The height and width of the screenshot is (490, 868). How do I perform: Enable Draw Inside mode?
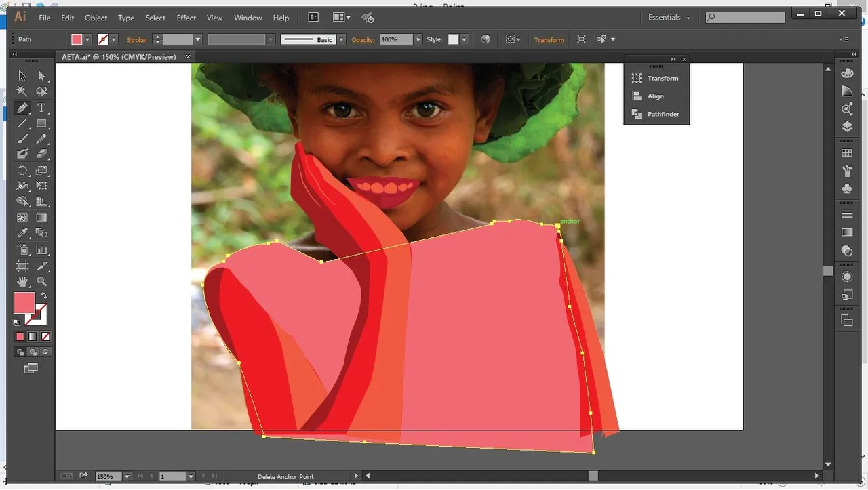[45, 352]
